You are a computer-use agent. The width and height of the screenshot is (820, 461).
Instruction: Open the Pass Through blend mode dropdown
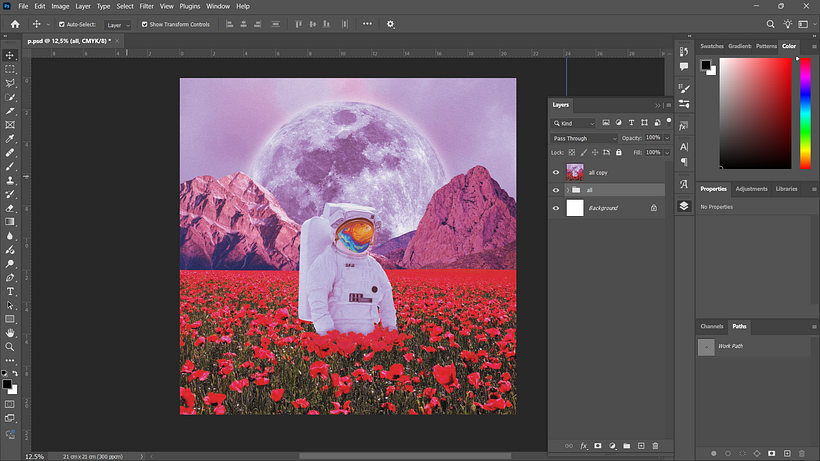(x=584, y=138)
